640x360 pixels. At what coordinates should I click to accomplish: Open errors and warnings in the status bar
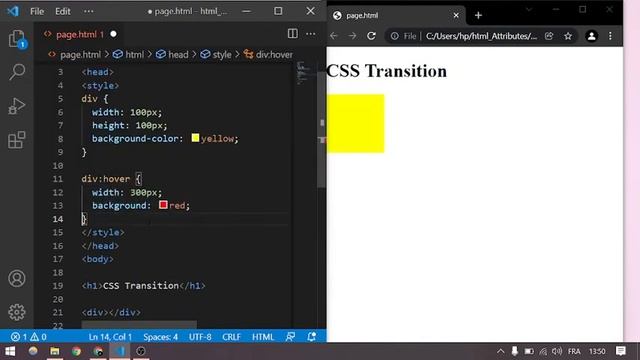click(x=29, y=337)
